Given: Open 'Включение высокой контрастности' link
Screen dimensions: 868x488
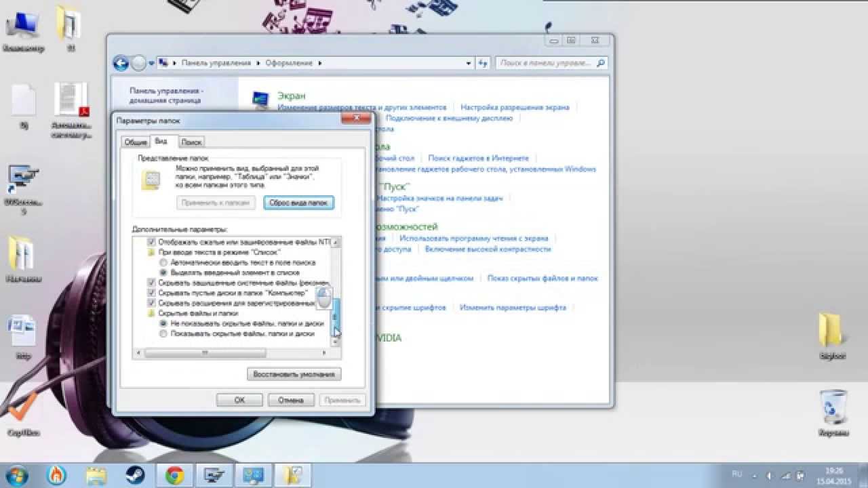Looking at the screenshot, I should [x=488, y=249].
